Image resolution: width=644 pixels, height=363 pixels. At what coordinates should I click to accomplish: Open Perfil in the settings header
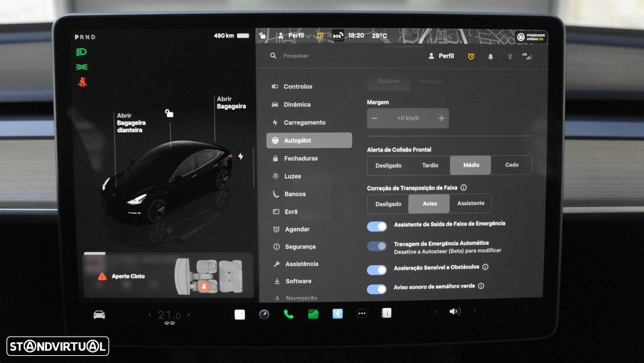pyautogui.click(x=441, y=56)
